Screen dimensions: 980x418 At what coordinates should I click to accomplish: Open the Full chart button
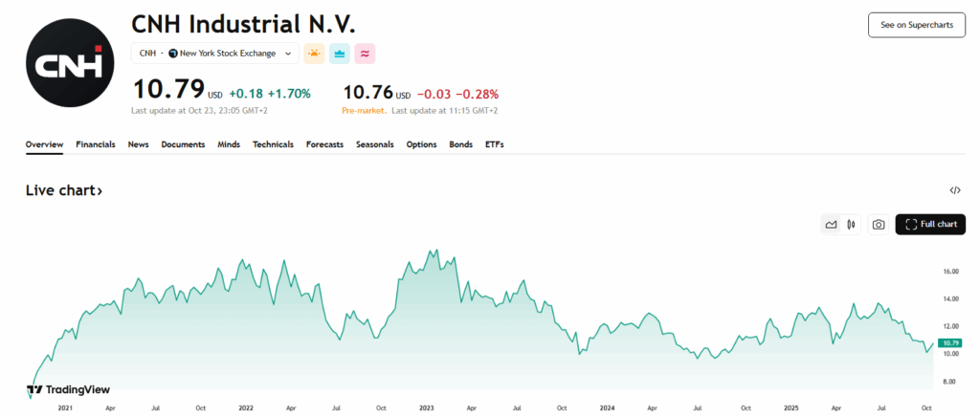930,225
